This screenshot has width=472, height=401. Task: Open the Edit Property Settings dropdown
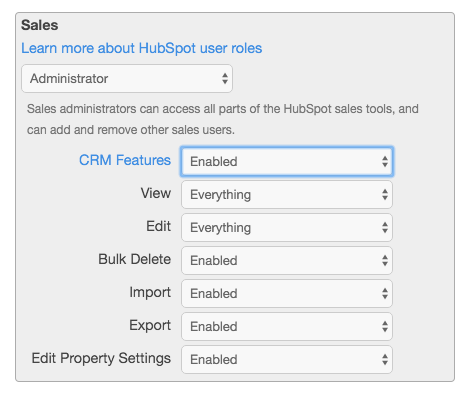click(x=287, y=359)
